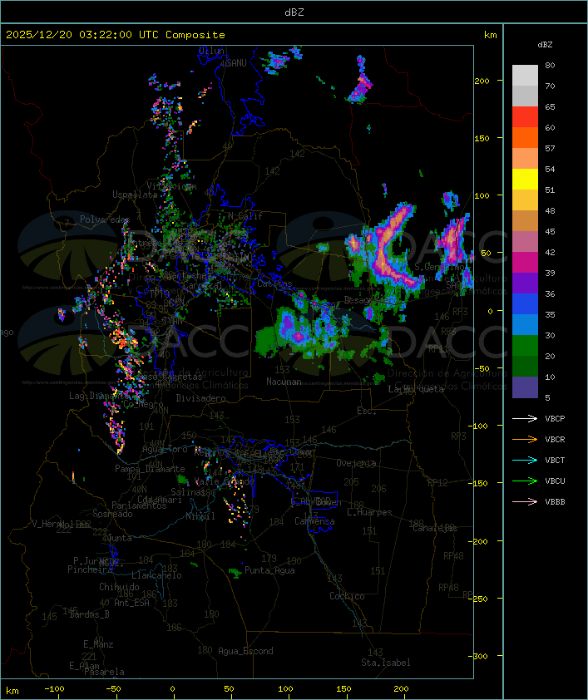The height and width of the screenshot is (700, 588).
Task: Select the light blue 30-35 dBZ swatch
Action: click(x=525, y=324)
